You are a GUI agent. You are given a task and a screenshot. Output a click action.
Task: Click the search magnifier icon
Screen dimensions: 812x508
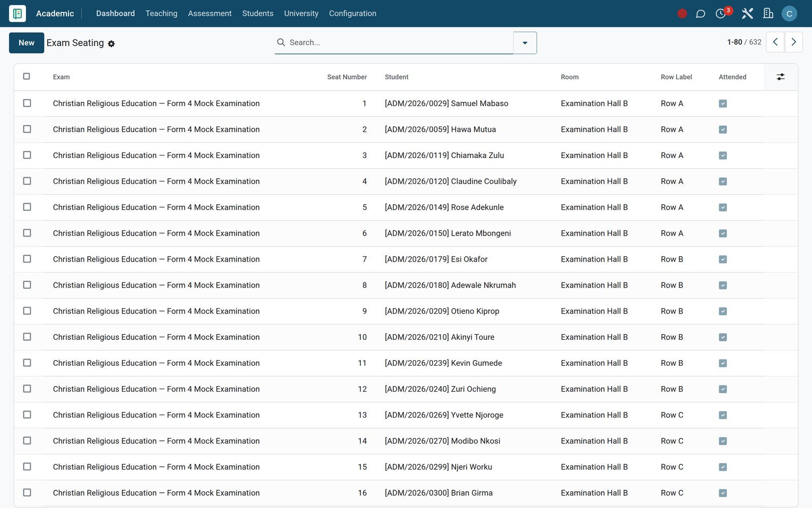(x=281, y=42)
